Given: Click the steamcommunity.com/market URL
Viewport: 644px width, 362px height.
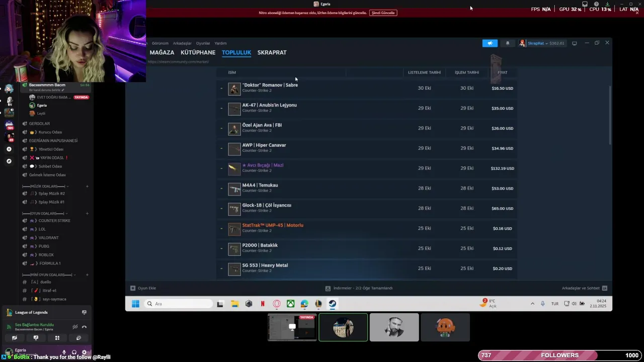Looking at the screenshot, I should (x=178, y=62).
